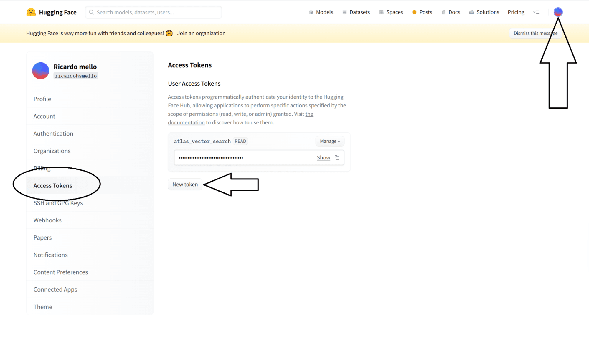Select Account in settings sidebar
The width and height of the screenshot is (589, 364).
tap(90, 116)
